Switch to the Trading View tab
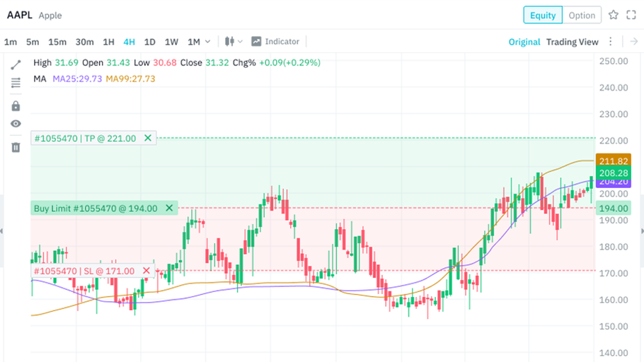This screenshot has height=362, width=644. pos(572,42)
